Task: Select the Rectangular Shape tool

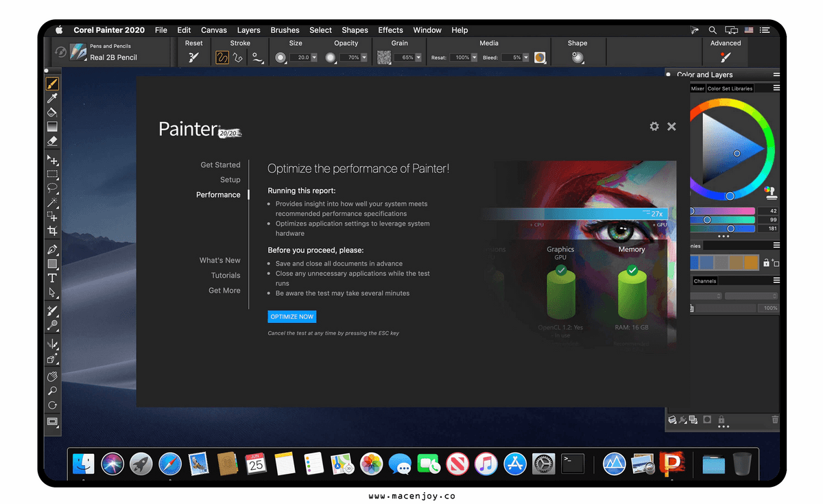Action: tap(52, 264)
